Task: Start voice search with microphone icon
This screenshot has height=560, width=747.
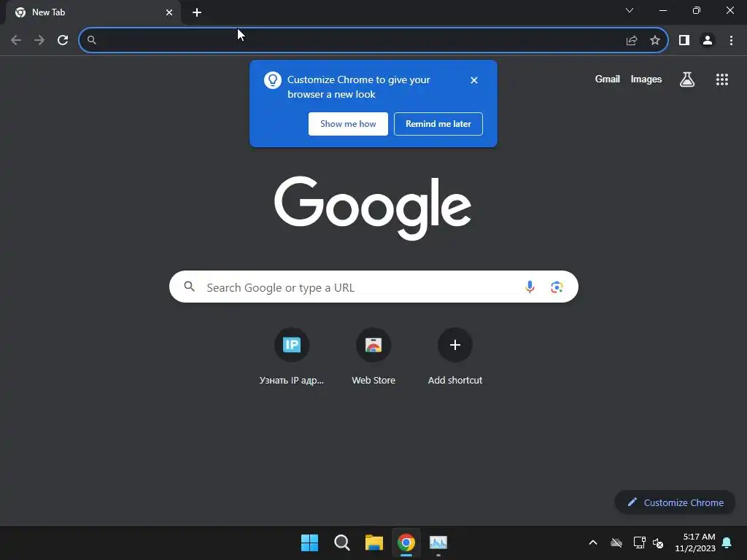Action: (530, 287)
